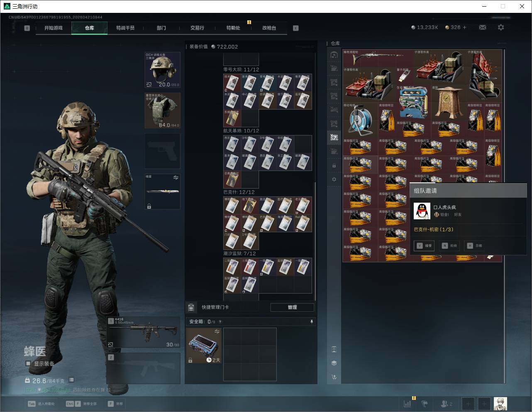The height and width of the screenshot is (412, 532).
Task: Switch to the 开始游戏 tab
Action: click(x=54, y=28)
